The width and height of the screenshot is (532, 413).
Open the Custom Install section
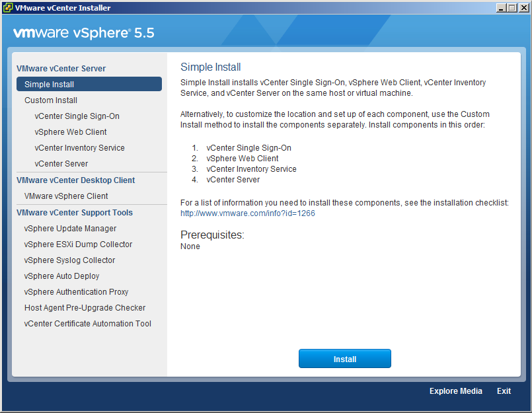[51, 100]
